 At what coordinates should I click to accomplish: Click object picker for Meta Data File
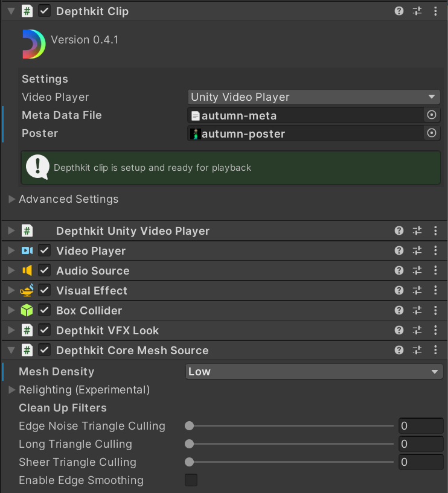[431, 115]
